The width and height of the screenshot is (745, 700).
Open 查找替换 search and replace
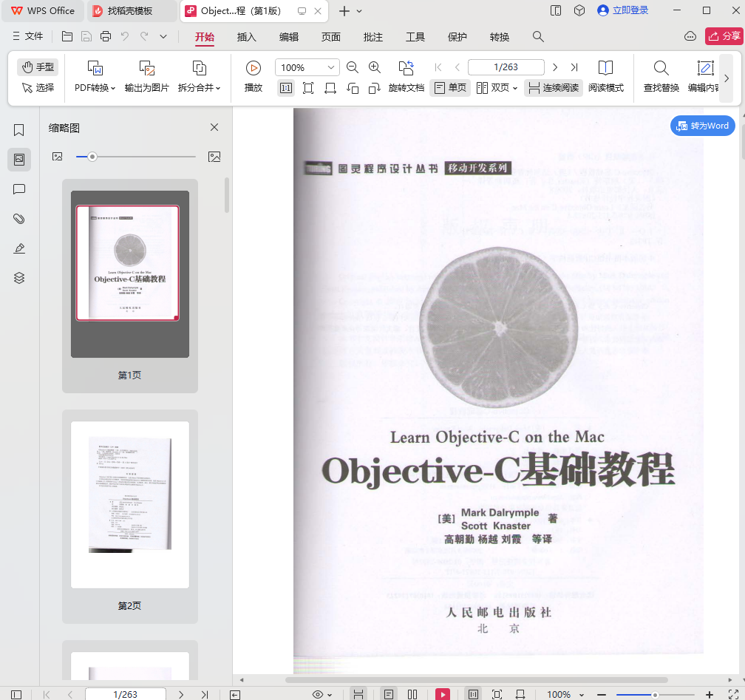(x=660, y=74)
